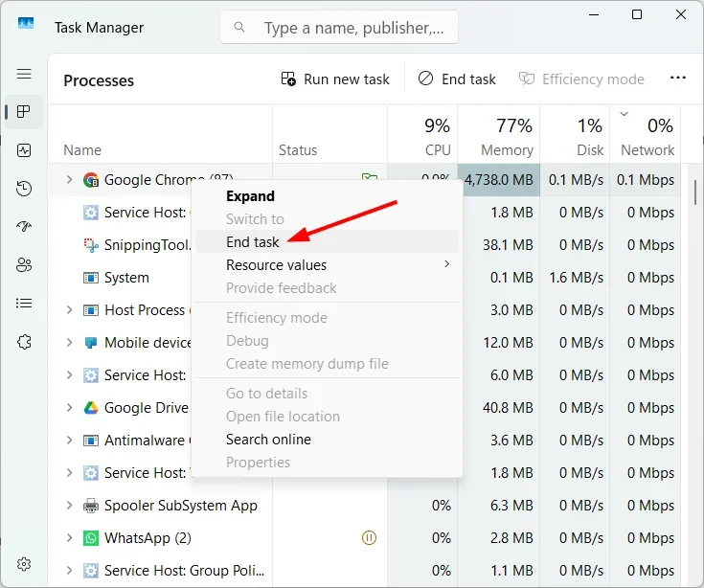Focus the search box at top
Screen dimensions: 704x588
click(339, 28)
